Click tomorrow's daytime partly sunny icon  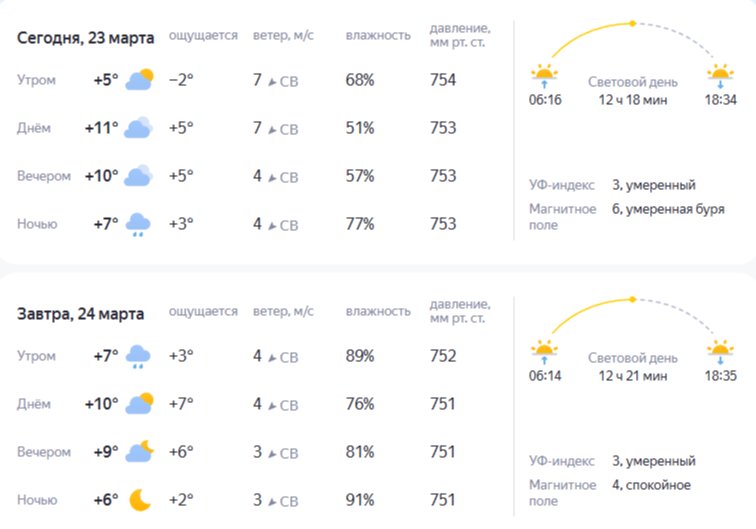(x=139, y=404)
